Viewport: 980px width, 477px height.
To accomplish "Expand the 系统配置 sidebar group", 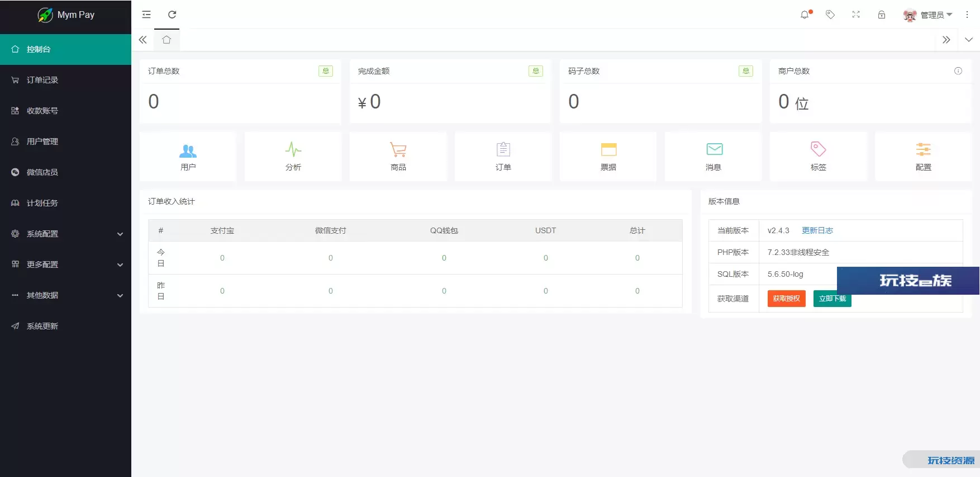I will click(65, 234).
